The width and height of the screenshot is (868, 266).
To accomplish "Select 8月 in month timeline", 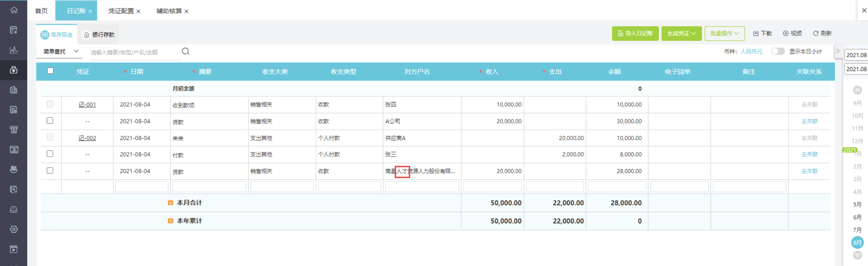I will pyautogui.click(x=857, y=242).
